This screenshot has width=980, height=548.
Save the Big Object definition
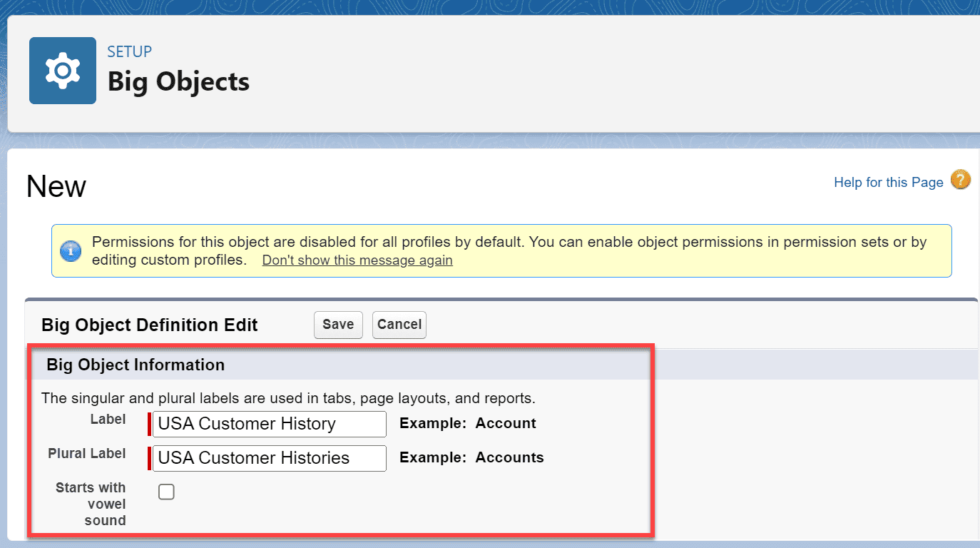pyautogui.click(x=338, y=324)
